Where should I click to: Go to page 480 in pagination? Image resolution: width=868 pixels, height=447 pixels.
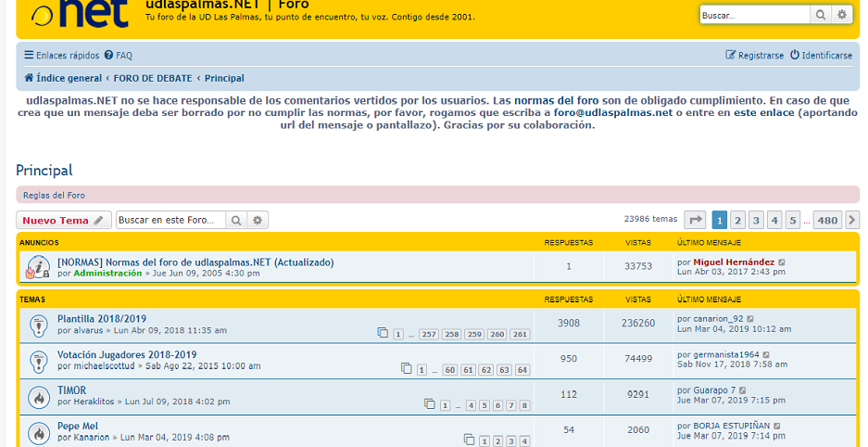point(826,220)
